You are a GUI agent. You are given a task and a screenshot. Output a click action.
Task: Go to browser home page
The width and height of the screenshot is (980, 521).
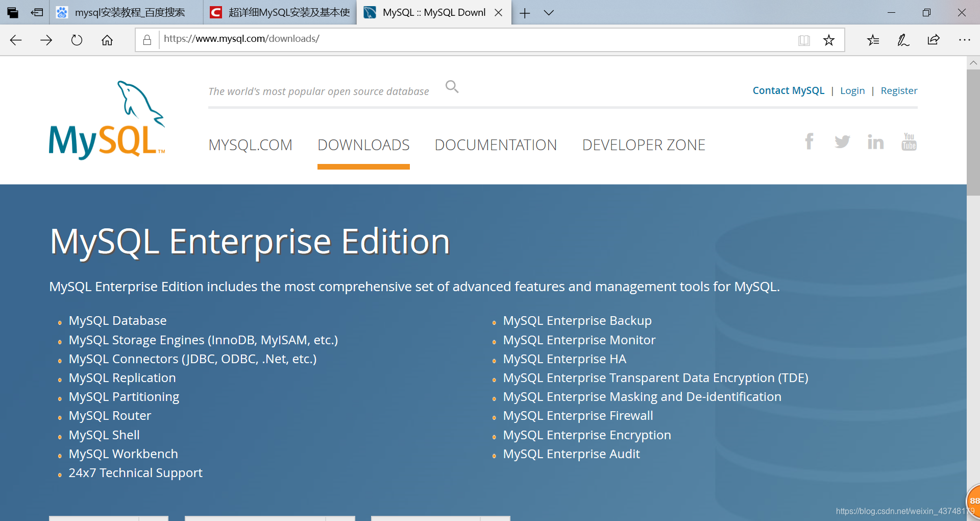click(107, 40)
